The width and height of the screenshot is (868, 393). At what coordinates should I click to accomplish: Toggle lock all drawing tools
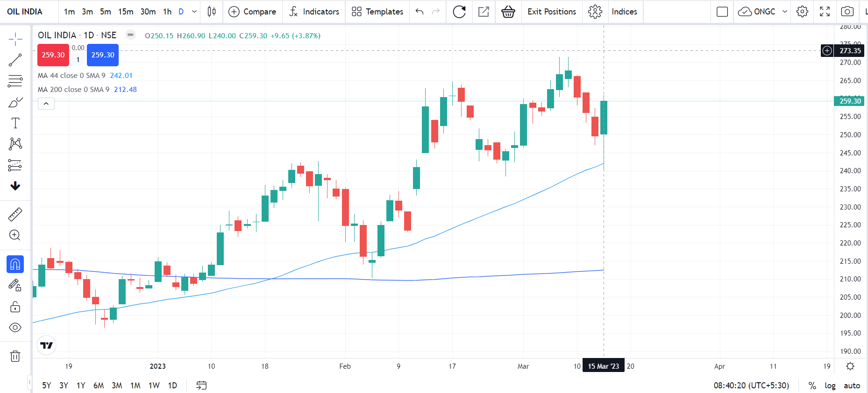click(x=15, y=307)
